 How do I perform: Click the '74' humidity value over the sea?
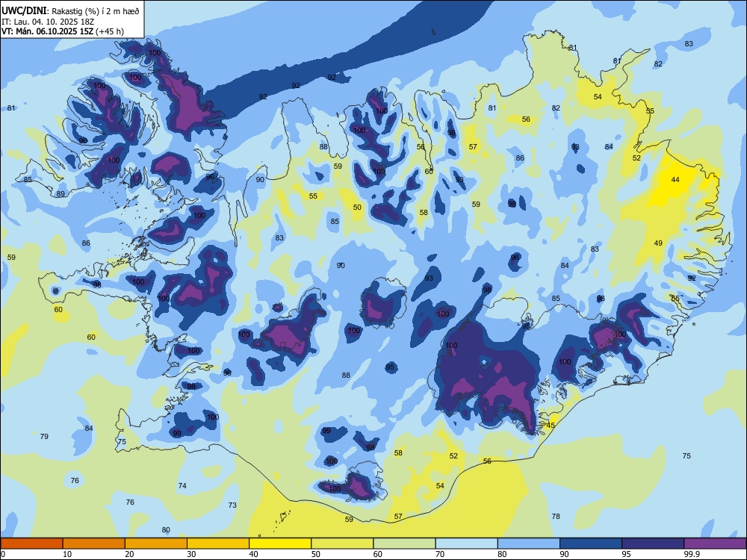click(x=182, y=486)
